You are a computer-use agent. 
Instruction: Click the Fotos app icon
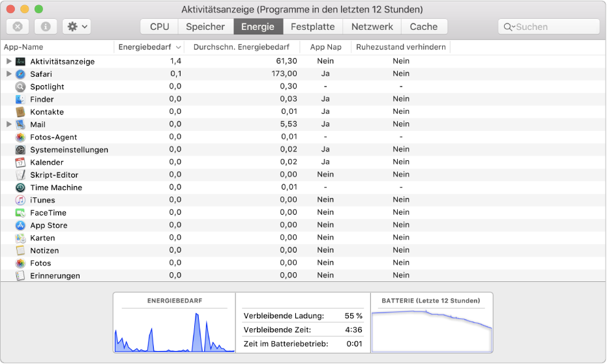tap(20, 263)
